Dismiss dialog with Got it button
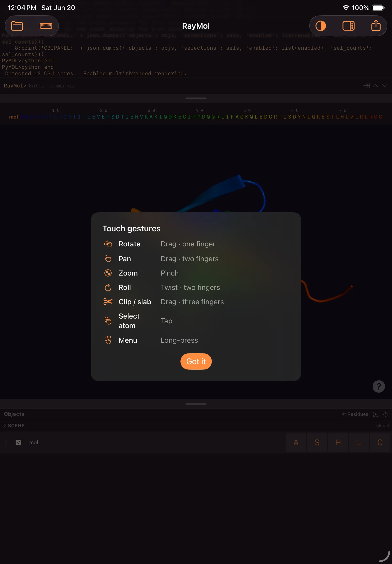Viewport: 392px width, 564px height. pyautogui.click(x=196, y=361)
